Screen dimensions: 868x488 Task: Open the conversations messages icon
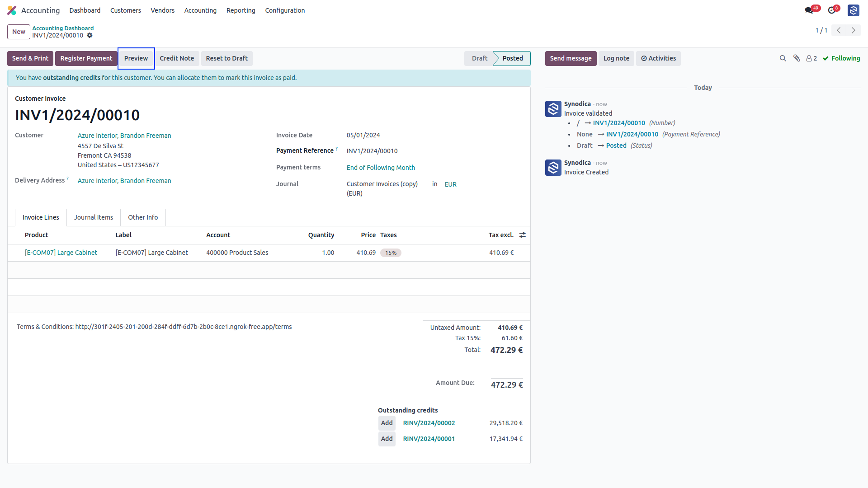point(809,10)
